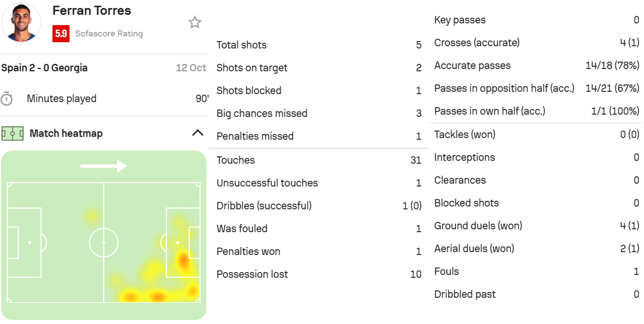Collapse the Match heatmap section

(x=197, y=133)
